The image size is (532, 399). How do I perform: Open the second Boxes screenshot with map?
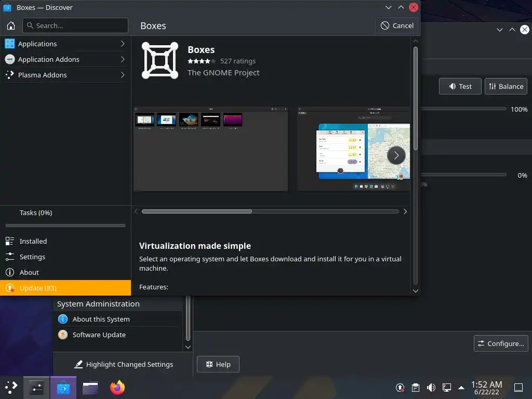tap(353, 149)
